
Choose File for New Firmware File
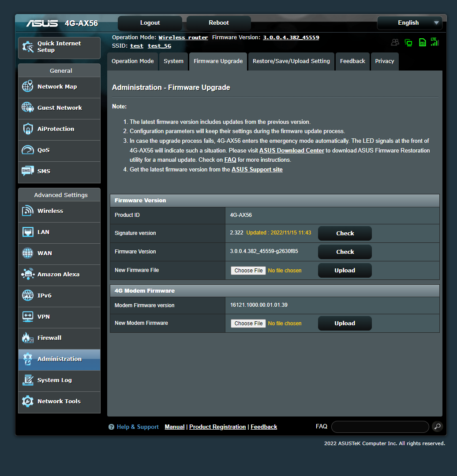tap(248, 271)
